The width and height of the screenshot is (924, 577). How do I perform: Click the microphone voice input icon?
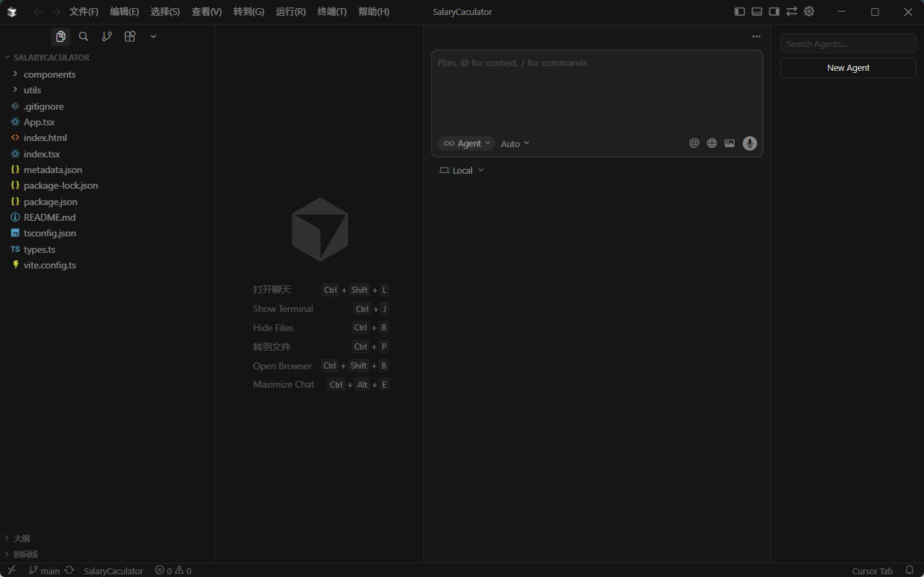[750, 143]
